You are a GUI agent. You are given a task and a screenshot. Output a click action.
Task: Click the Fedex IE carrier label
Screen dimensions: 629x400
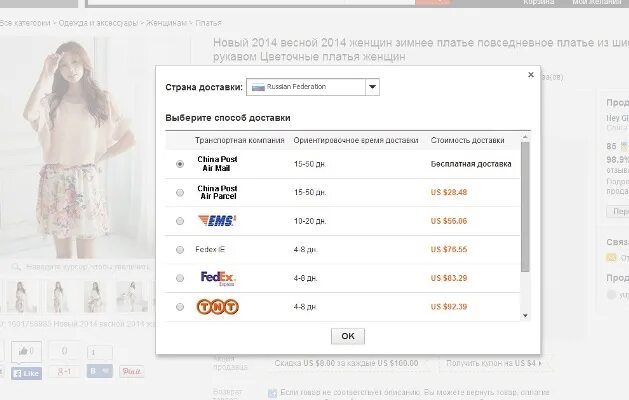pyautogui.click(x=210, y=250)
